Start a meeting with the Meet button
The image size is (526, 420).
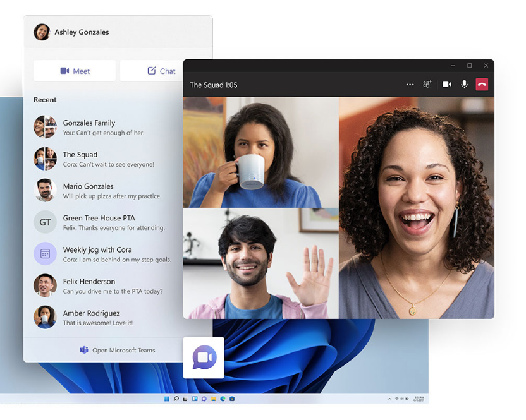(x=75, y=71)
